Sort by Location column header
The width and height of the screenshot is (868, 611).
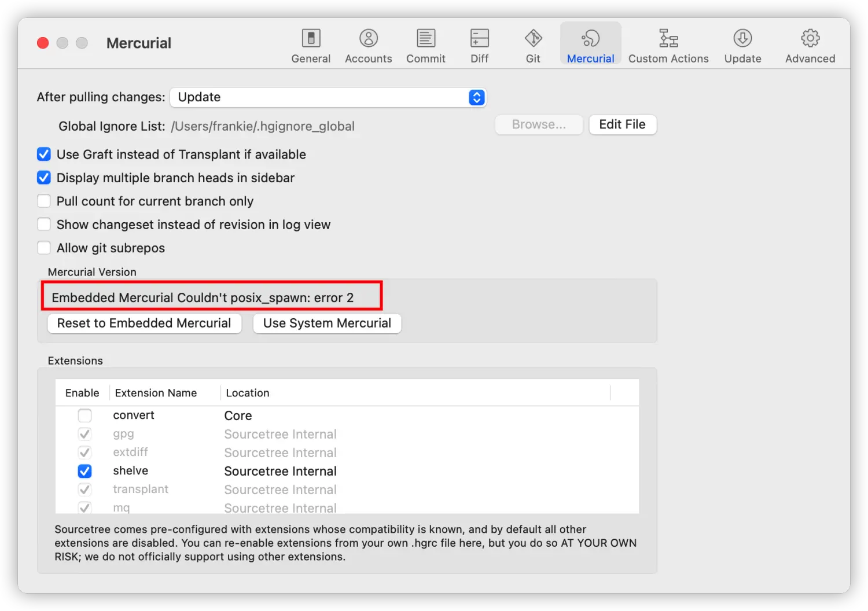pyautogui.click(x=248, y=393)
